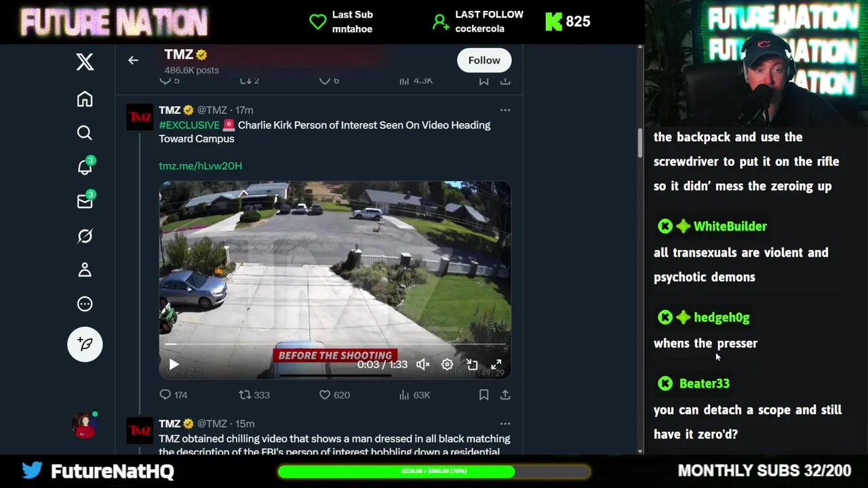Like the upper post with 6 likes

[x=329, y=81]
